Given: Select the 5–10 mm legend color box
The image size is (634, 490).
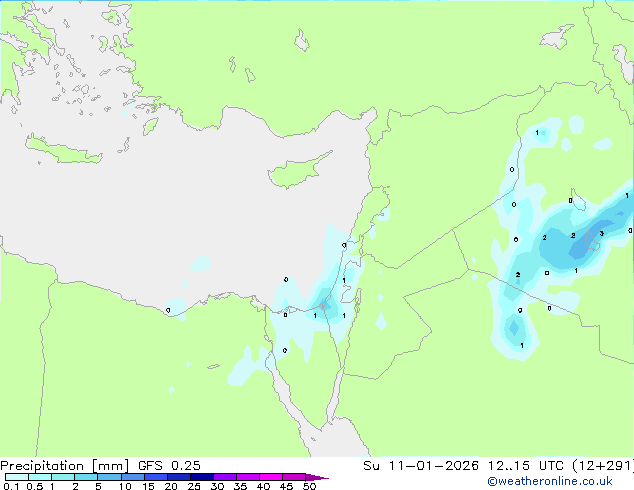Looking at the screenshot, I should [109, 477].
